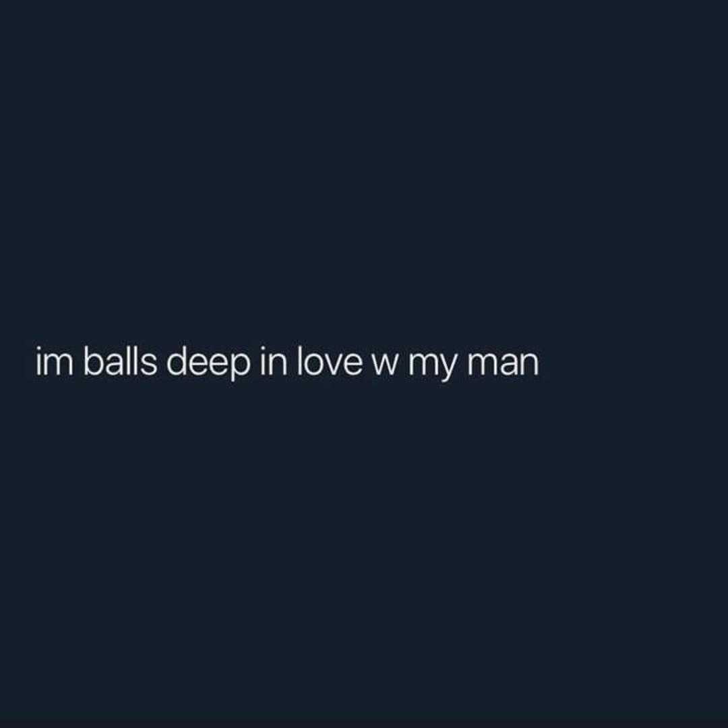Image resolution: width=728 pixels, height=728 pixels.
Task: Click the letter "b" in "balls"
Action: (93, 361)
